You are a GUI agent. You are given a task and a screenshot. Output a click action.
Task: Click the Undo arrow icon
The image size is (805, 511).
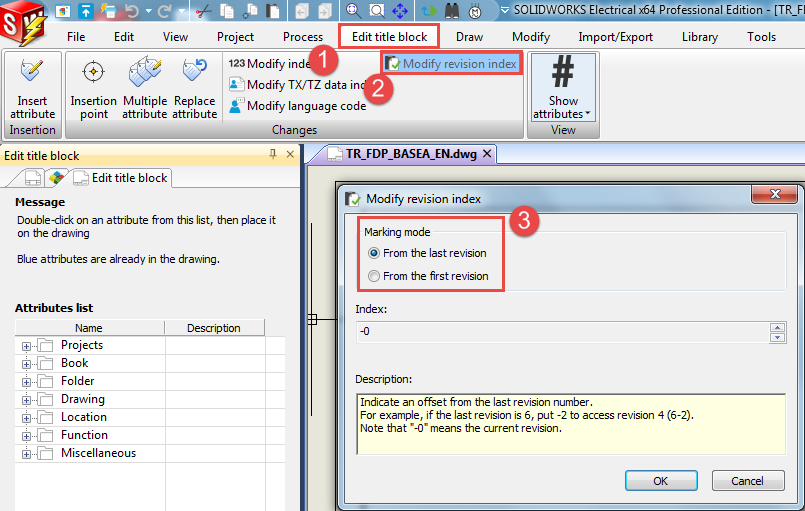tap(132, 11)
